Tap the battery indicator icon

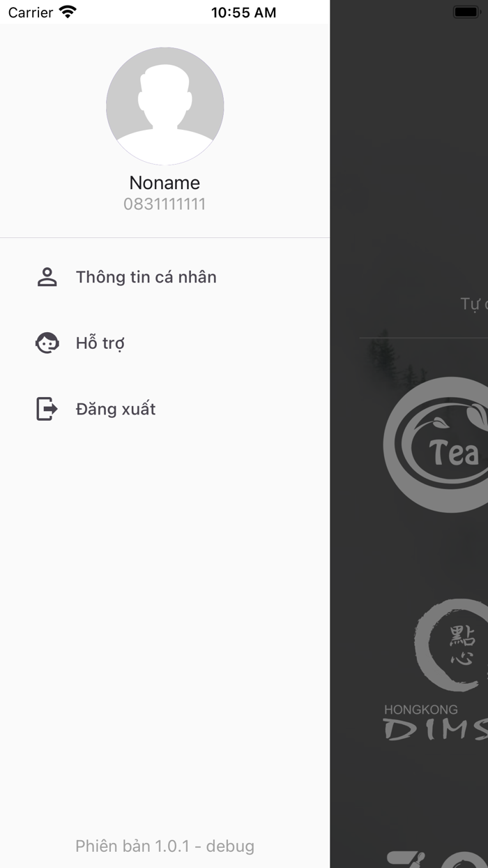click(x=466, y=12)
